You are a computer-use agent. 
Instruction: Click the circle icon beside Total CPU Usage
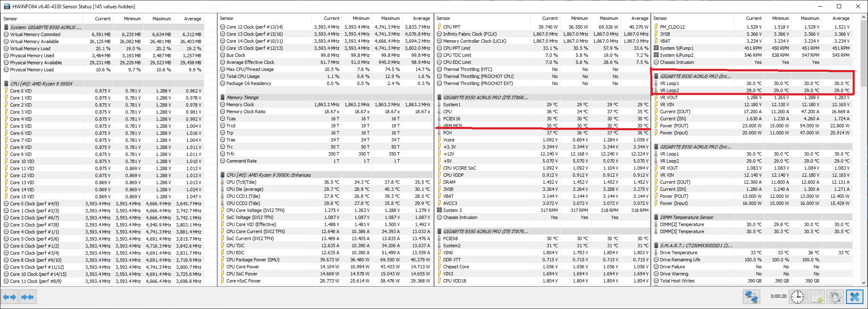(x=223, y=76)
